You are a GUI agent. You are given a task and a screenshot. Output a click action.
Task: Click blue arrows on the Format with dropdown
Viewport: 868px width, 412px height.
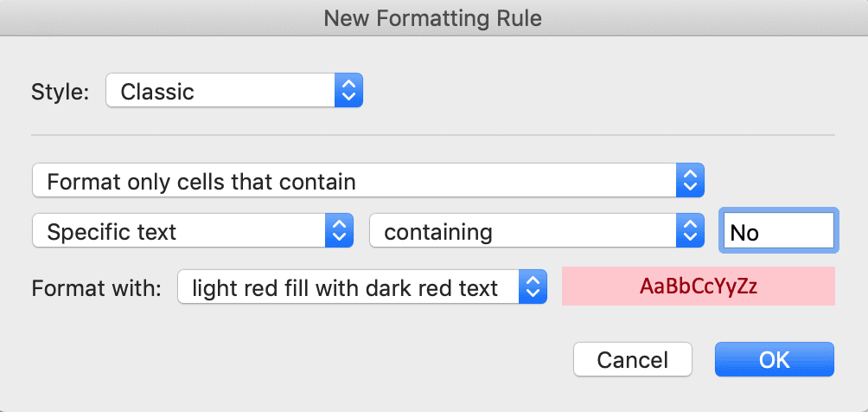coord(533,287)
